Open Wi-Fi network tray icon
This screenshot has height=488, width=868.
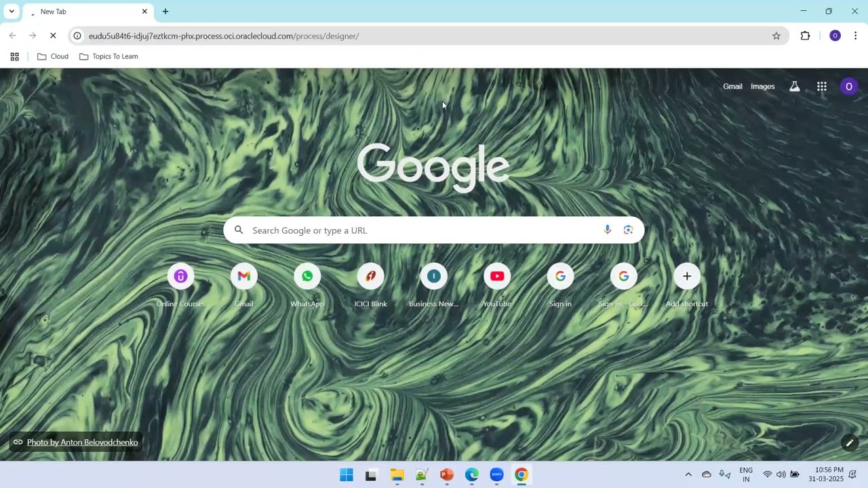click(768, 474)
